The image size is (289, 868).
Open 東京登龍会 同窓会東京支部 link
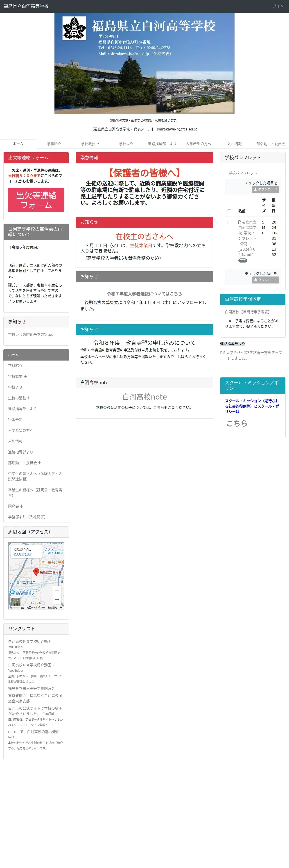pyautogui.click(x=35, y=698)
